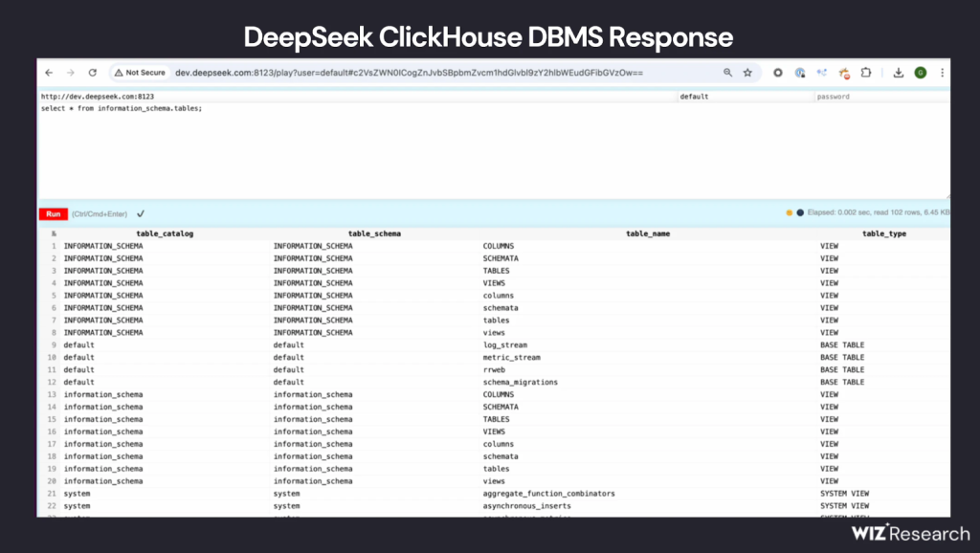Switch to dark theme with the dark circle

point(799,213)
